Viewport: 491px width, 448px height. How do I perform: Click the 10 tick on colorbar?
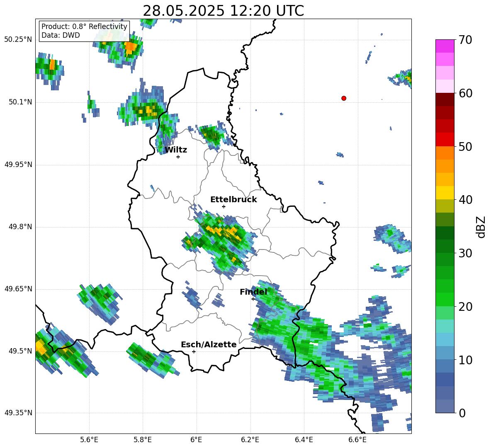coord(465,360)
